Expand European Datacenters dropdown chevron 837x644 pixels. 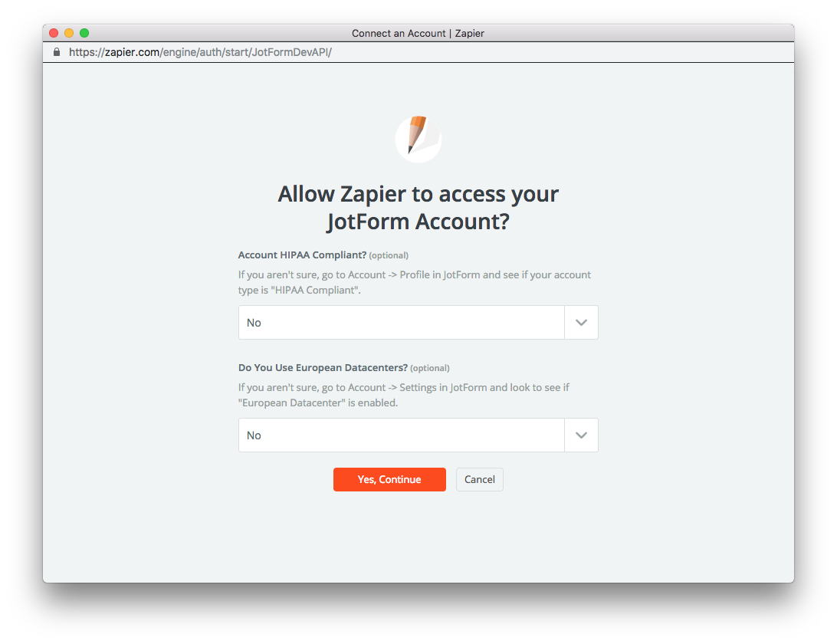coord(581,435)
